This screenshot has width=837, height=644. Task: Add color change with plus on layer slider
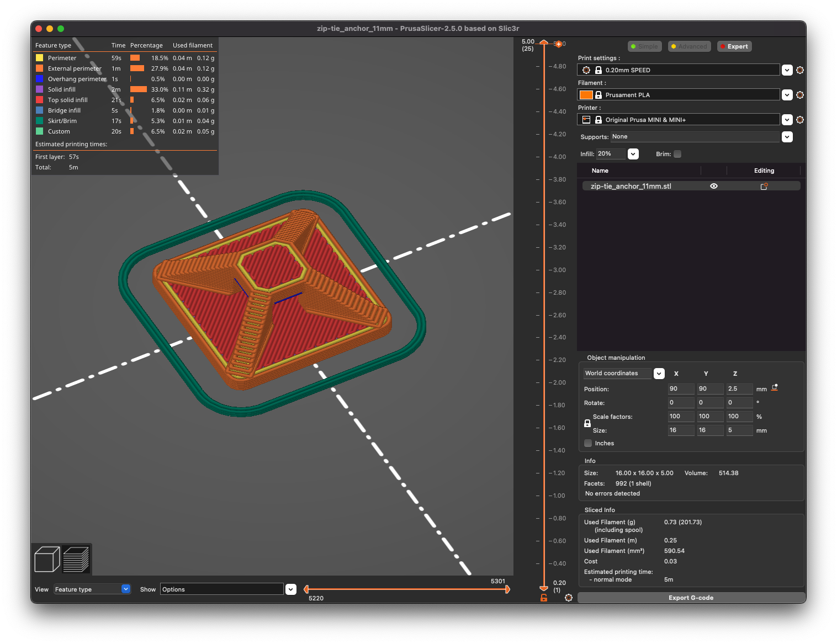(x=558, y=44)
